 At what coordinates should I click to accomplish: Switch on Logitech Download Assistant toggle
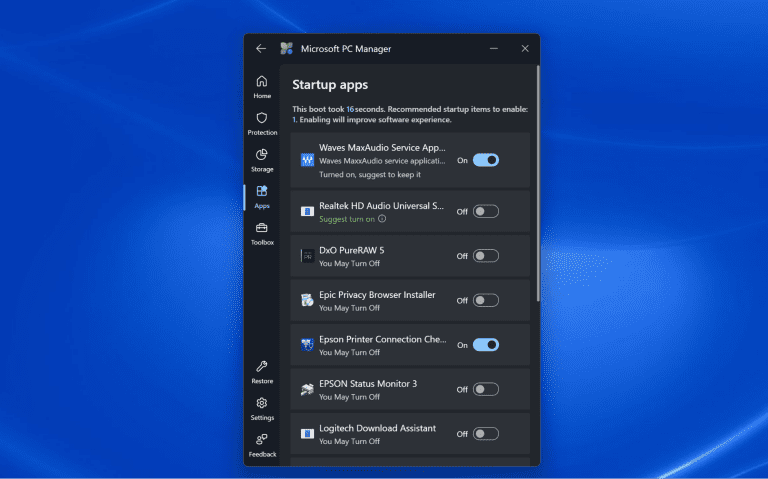click(x=485, y=434)
